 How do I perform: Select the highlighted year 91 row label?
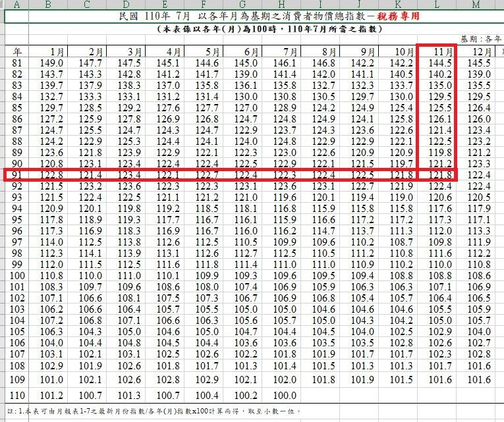[16, 175]
